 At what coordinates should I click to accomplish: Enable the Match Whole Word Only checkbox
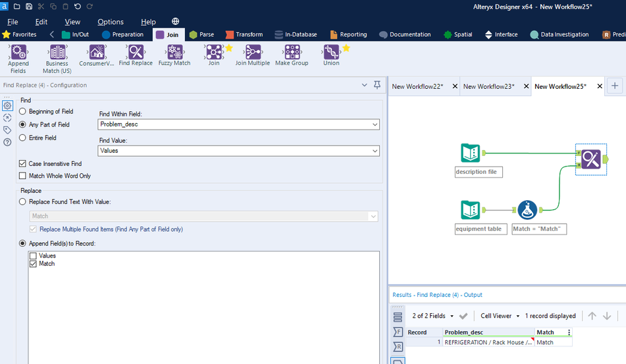click(23, 176)
